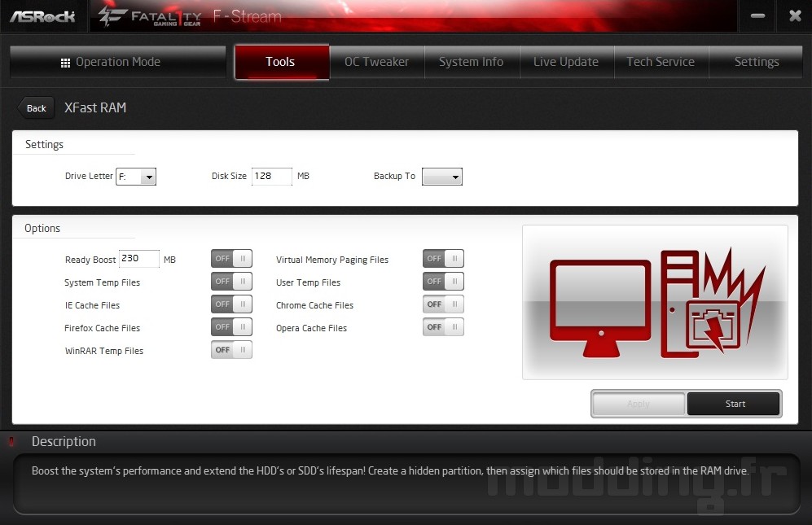This screenshot has width=812, height=525.
Task: Click the Virtual Memory Paging Files label
Action: point(332,260)
